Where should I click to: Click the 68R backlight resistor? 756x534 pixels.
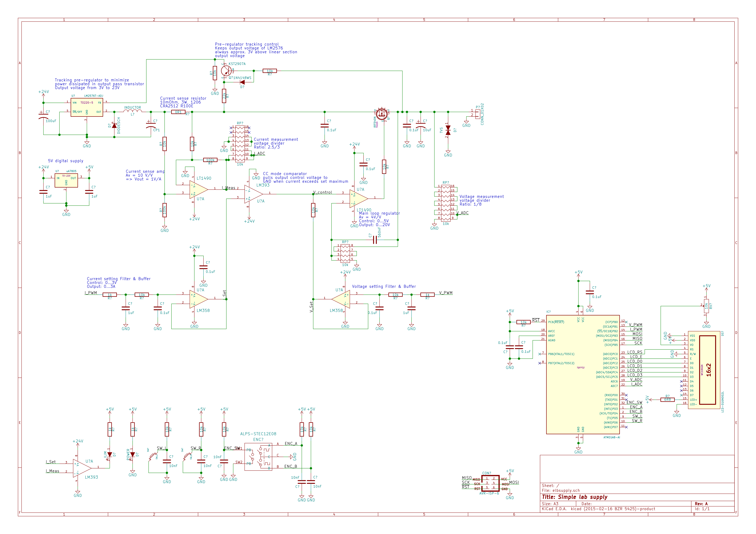pyautogui.click(x=667, y=400)
